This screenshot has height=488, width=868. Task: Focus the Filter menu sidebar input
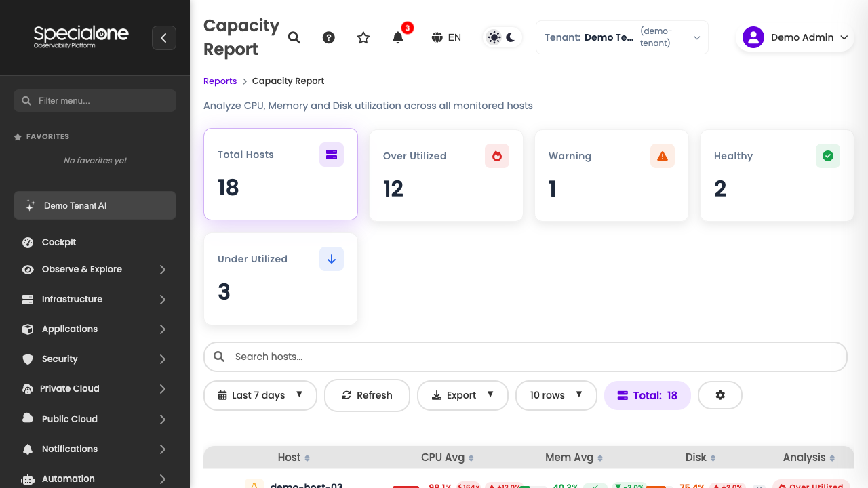point(95,100)
